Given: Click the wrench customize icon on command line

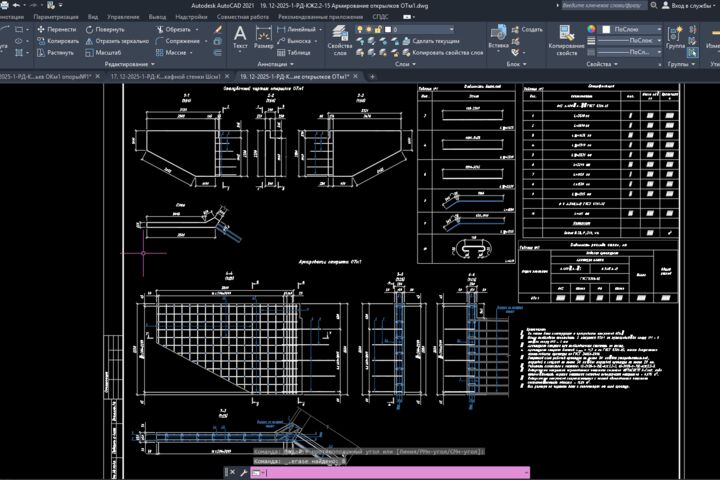Looking at the screenshot, I should (243, 472).
